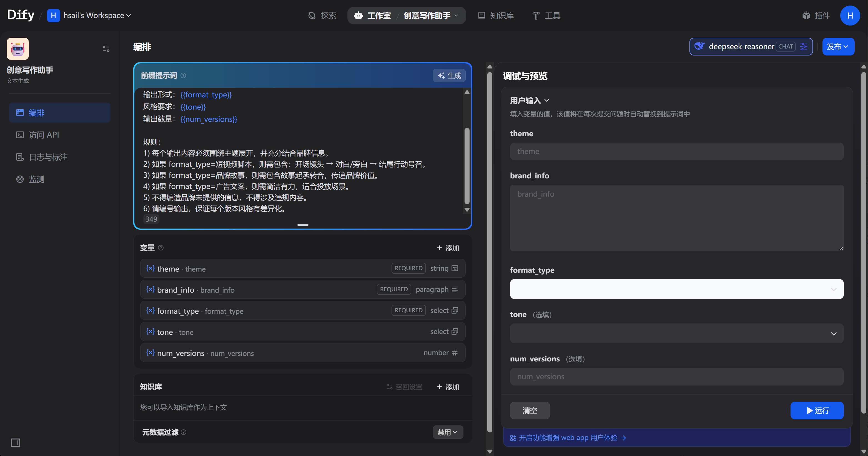Viewport: 868px width, 456px height.
Task: Open the format_type select dropdown
Action: (x=677, y=289)
